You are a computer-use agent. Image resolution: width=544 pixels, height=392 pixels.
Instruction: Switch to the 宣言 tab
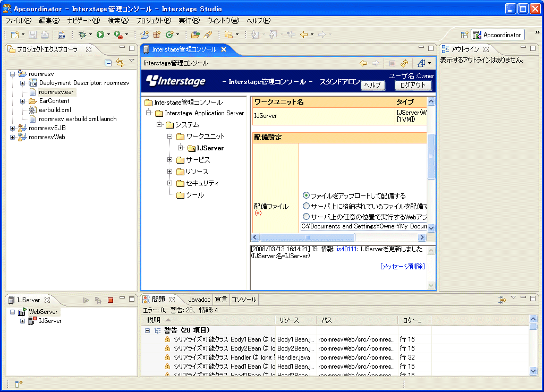(220, 300)
